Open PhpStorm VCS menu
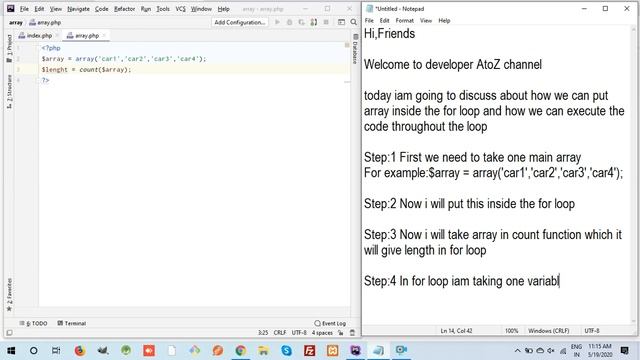640x360 pixels. point(180,9)
